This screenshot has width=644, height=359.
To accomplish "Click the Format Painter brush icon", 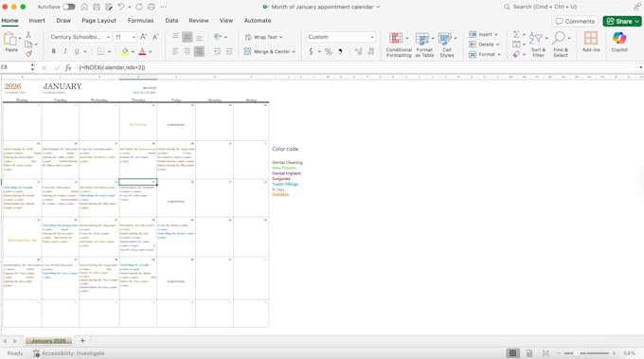I will click(28, 53).
